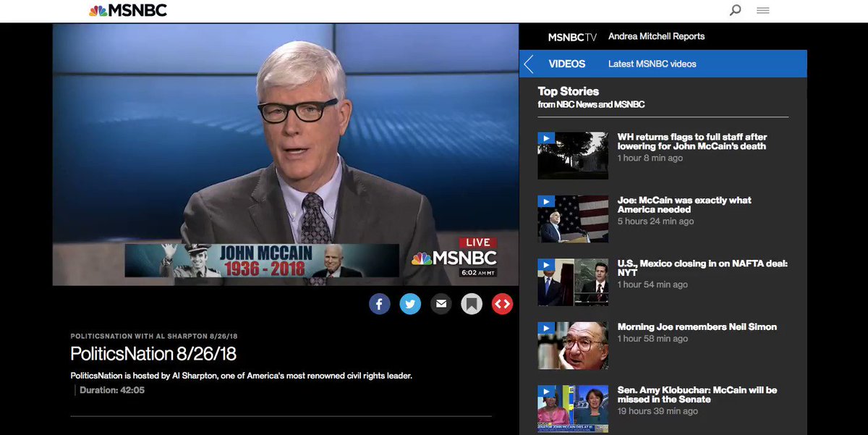
Task: Click 'from NBC News and MSNBC' subheading
Action: [x=591, y=104]
